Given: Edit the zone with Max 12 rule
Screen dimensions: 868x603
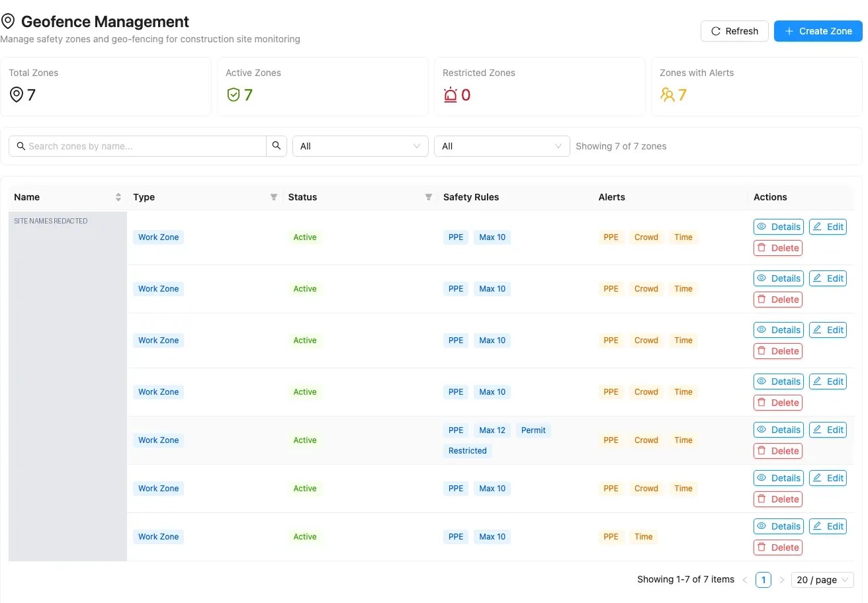Looking at the screenshot, I should pos(828,430).
